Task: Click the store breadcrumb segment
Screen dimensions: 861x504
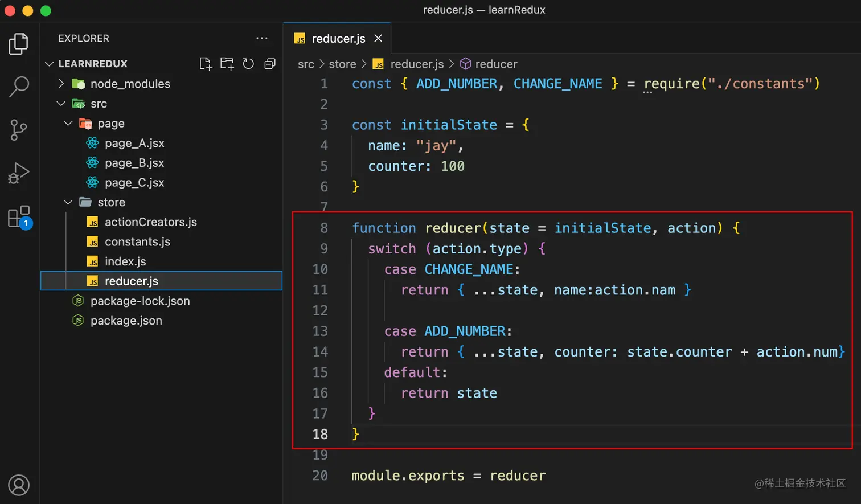Action: tap(342, 64)
